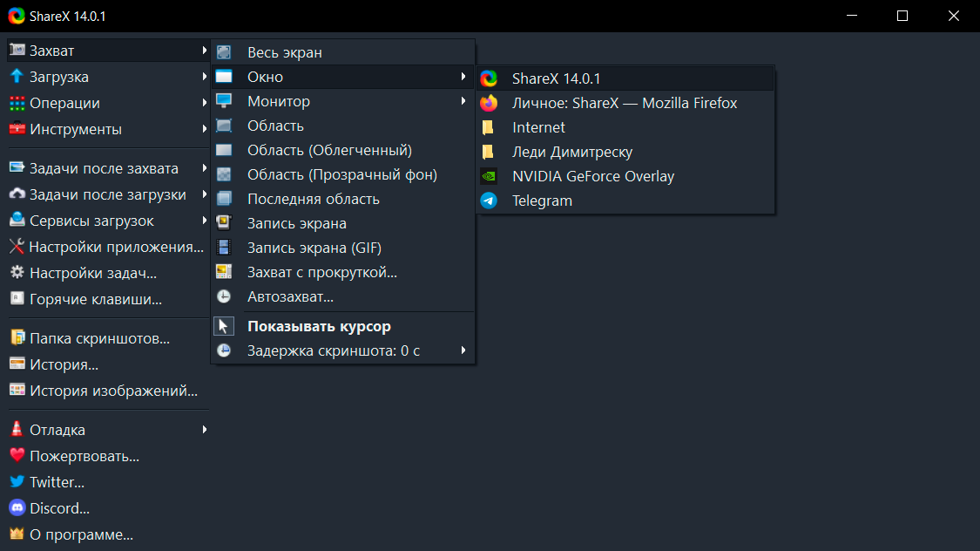
Task: Click the История изображений icon
Action: tap(17, 391)
